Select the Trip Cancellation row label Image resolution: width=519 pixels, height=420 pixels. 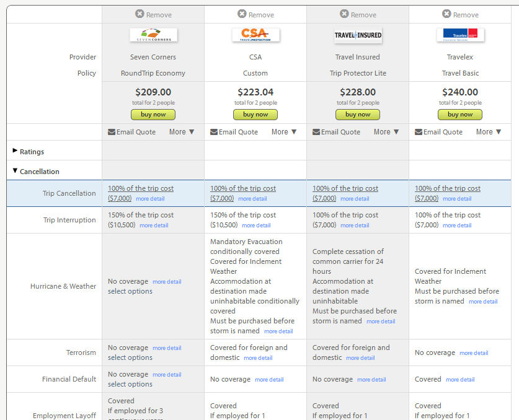click(69, 193)
